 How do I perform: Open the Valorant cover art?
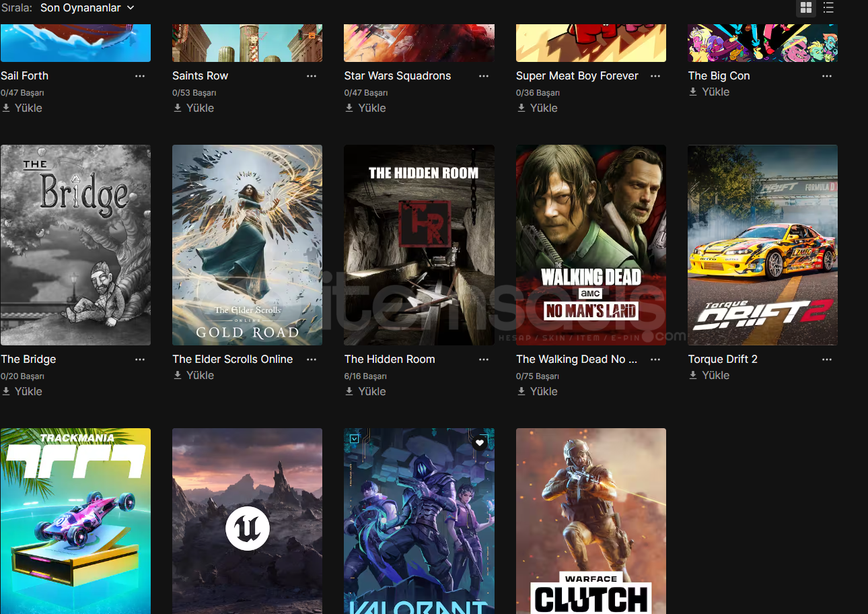[419, 521]
